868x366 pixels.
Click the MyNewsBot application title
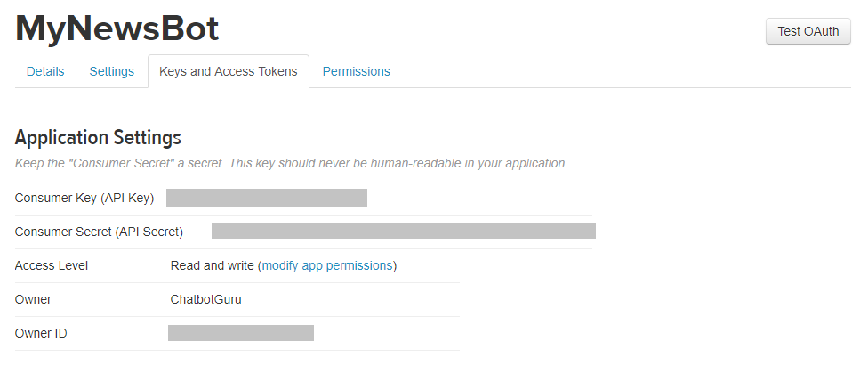click(x=117, y=28)
